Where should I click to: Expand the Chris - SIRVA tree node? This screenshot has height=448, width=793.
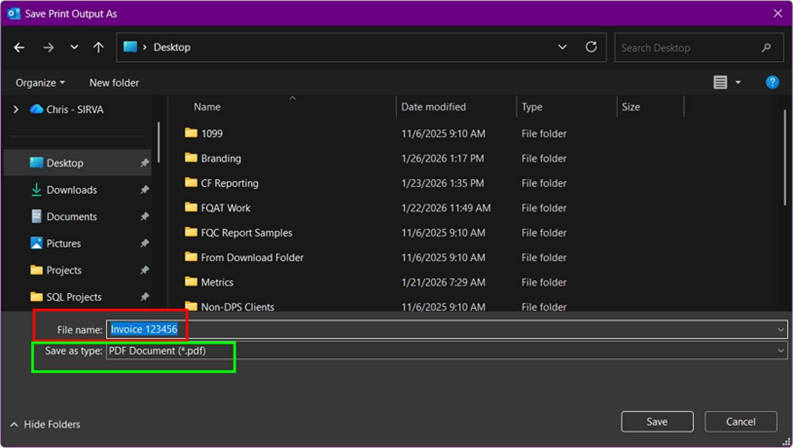point(15,109)
